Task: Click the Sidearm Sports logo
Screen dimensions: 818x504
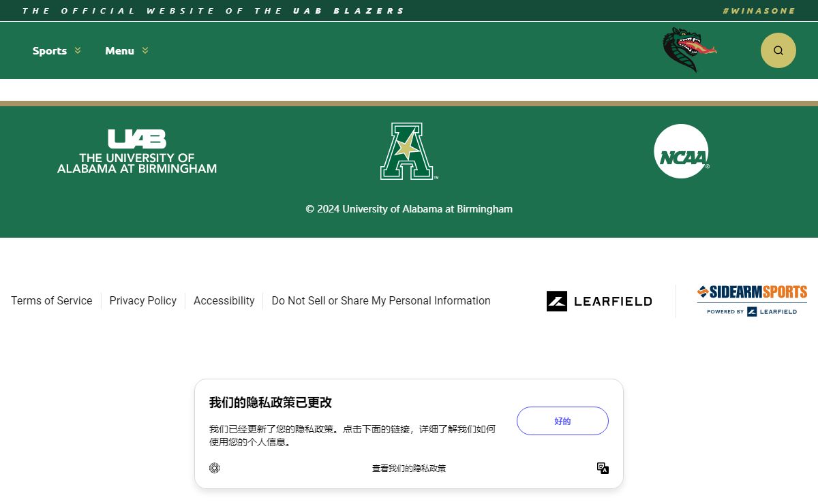Action: [x=752, y=300]
